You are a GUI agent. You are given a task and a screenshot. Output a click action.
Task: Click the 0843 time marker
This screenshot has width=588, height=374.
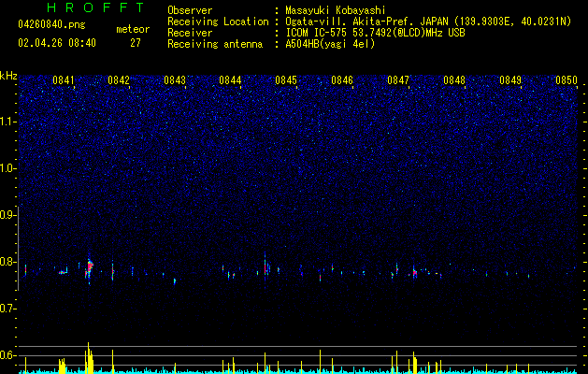point(175,80)
